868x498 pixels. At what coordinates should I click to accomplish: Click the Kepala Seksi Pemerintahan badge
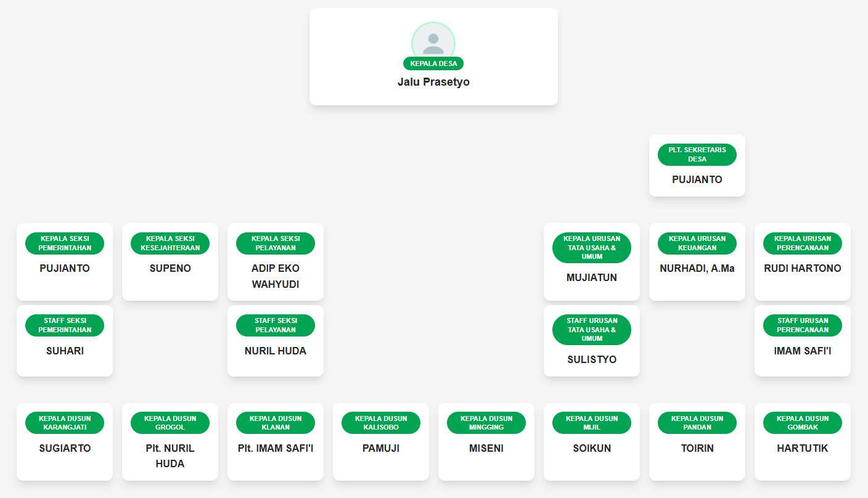point(65,243)
